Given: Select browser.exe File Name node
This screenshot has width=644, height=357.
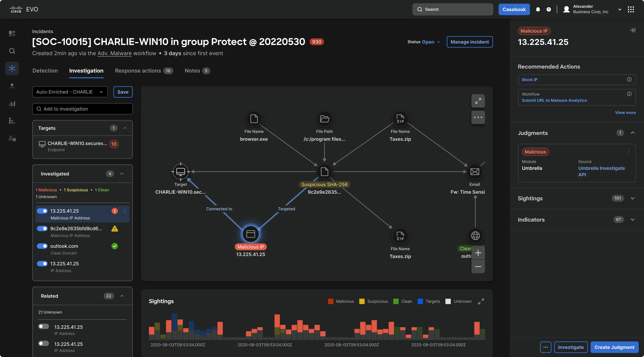Looking at the screenshot, I should (x=254, y=119).
